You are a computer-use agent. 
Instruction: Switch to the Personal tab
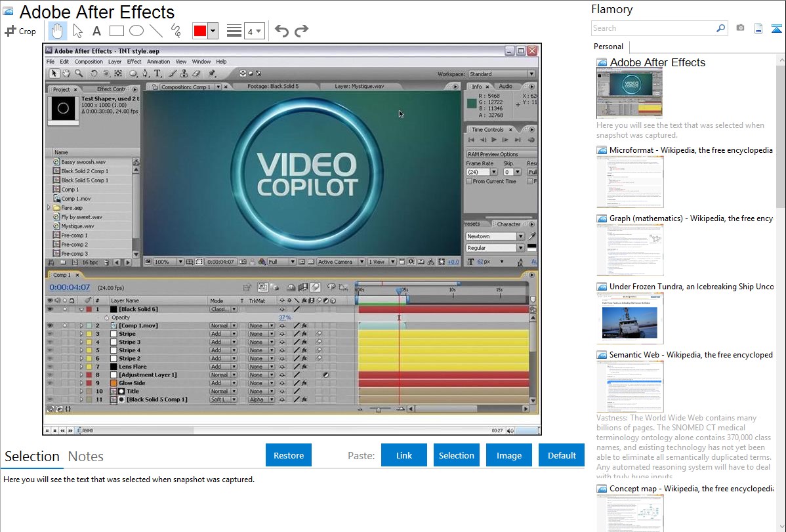pyautogui.click(x=608, y=47)
